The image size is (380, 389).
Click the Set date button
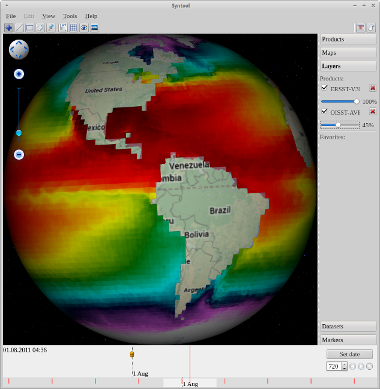pyautogui.click(x=349, y=354)
